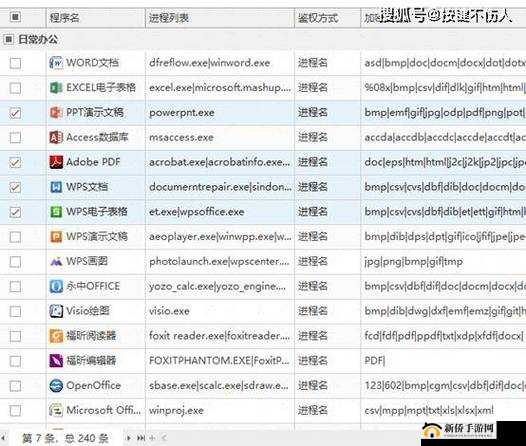Uncheck the WPS文档 row checkbox
This screenshot has width=526, height=446.
(15, 187)
